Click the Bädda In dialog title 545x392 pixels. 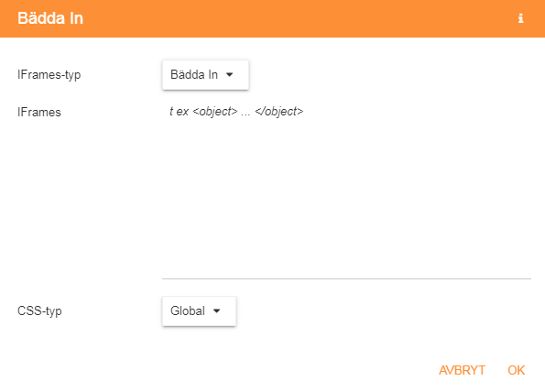click(x=50, y=18)
